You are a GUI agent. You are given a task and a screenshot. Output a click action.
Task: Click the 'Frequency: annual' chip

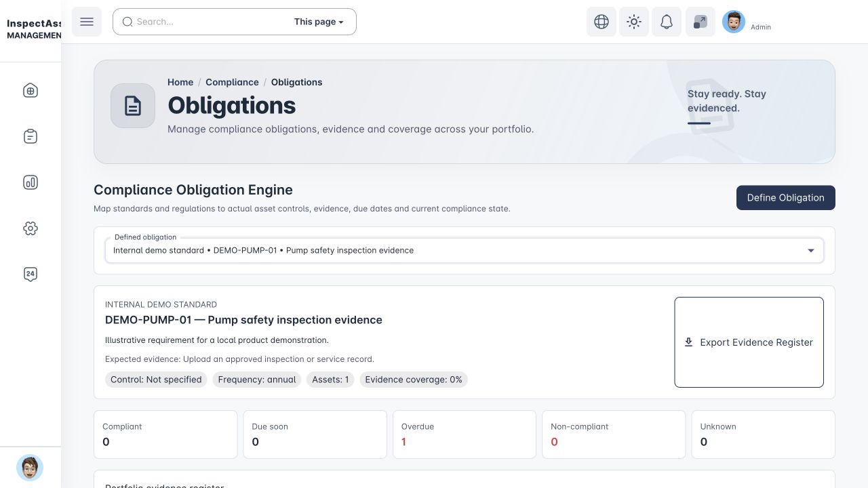tap(257, 380)
